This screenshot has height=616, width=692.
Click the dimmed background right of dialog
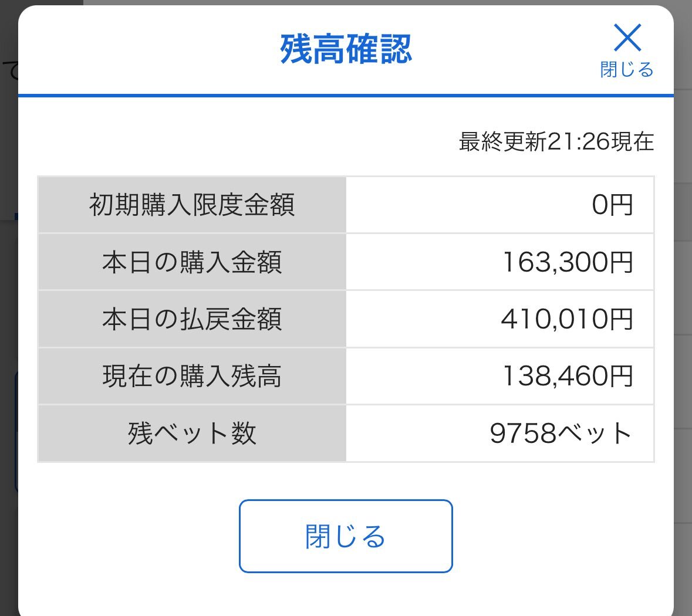683,309
